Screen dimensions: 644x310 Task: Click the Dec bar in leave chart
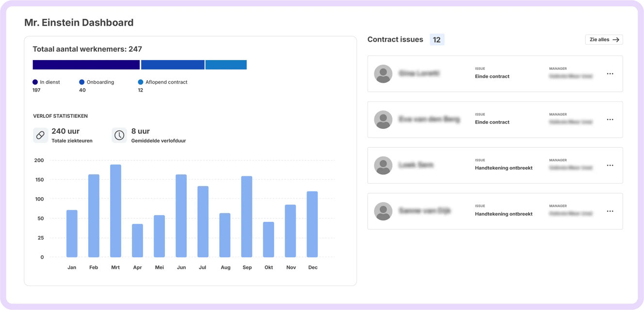click(x=312, y=224)
